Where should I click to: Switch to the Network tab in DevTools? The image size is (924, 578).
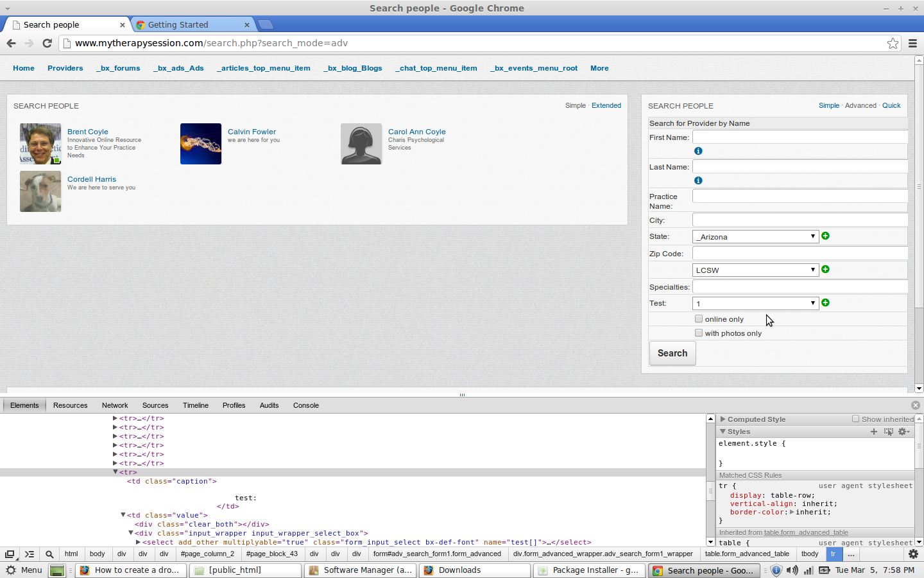click(115, 405)
